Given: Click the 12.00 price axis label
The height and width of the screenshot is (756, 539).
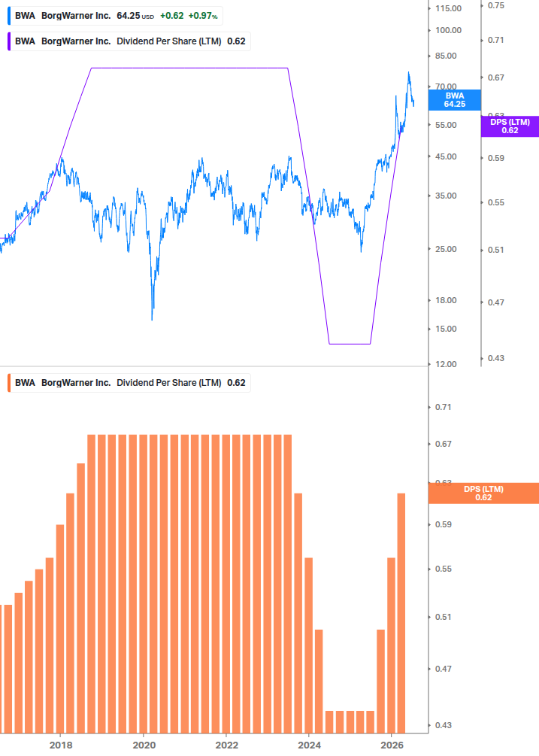Looking at the screenshot, I should click(446, 364).
